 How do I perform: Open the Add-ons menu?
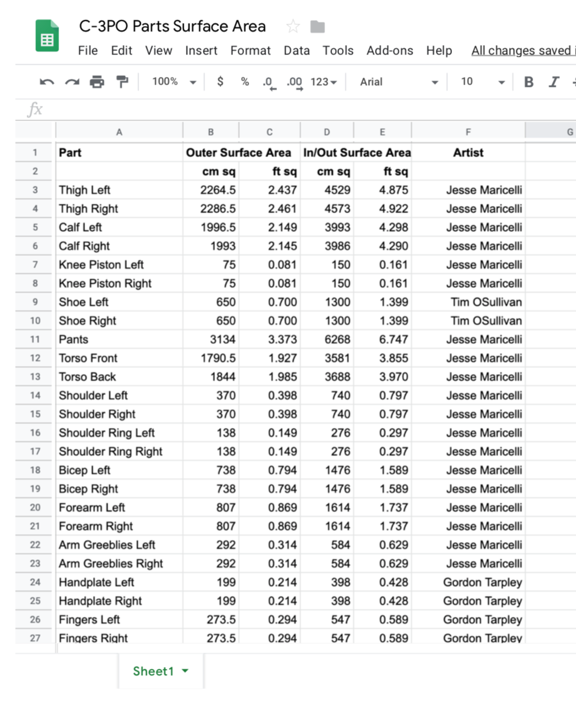[x=390, y=50]
